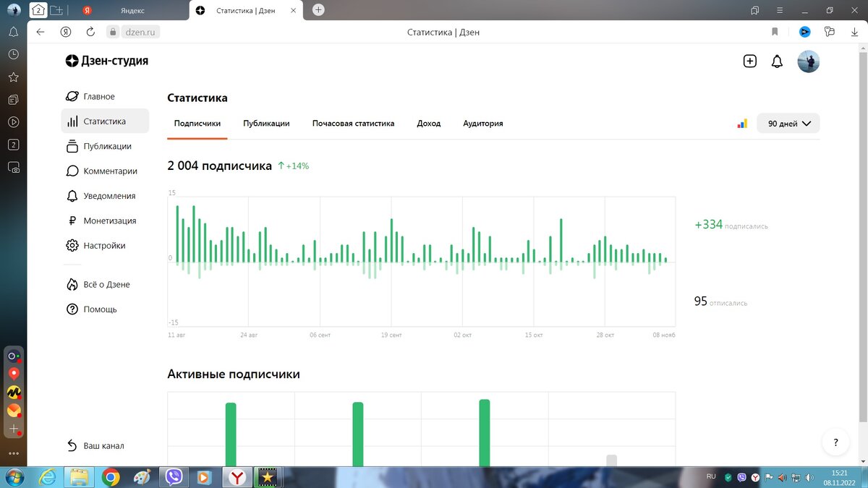
Task: Open browser downloads arrow icon
Action: pos(854,32)
